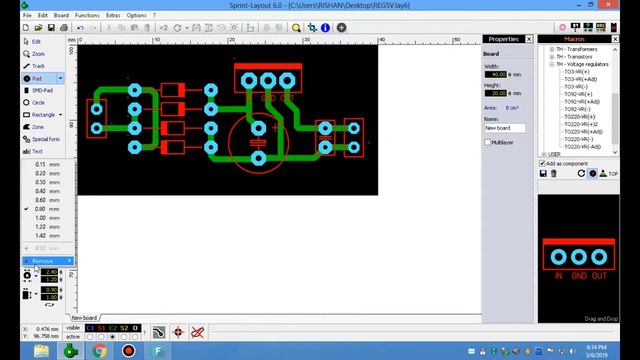640x360 pixels.
Task: Toggle S1 layer visibility
Action: click(x=101, y=328)
